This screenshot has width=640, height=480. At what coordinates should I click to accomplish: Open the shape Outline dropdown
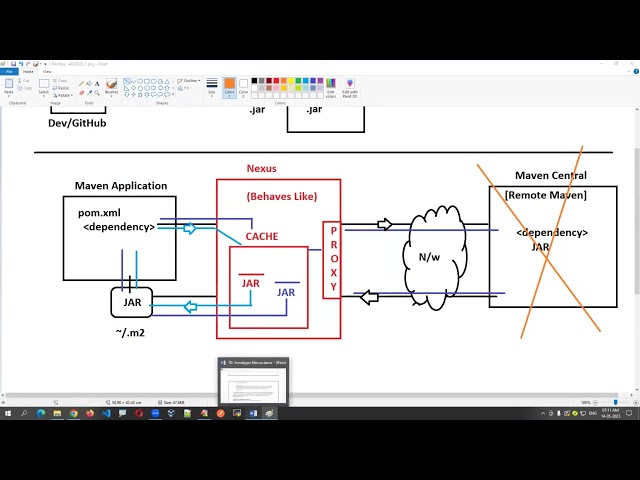point(189,81)
